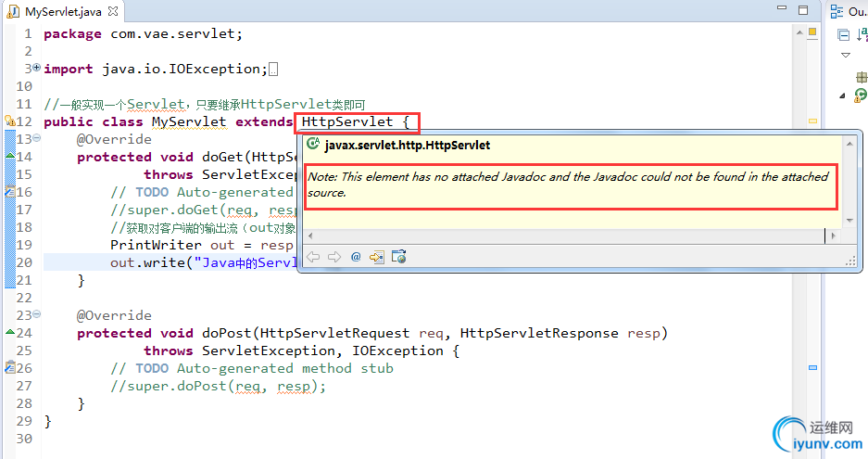Viewport: 868px width, 459px height.
Task: Click 'out.write' on line 20
Action: (x=148, y=262)
